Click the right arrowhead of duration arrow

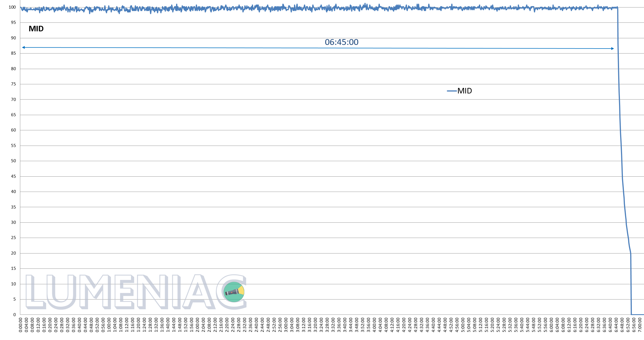[x=612, y=49]
